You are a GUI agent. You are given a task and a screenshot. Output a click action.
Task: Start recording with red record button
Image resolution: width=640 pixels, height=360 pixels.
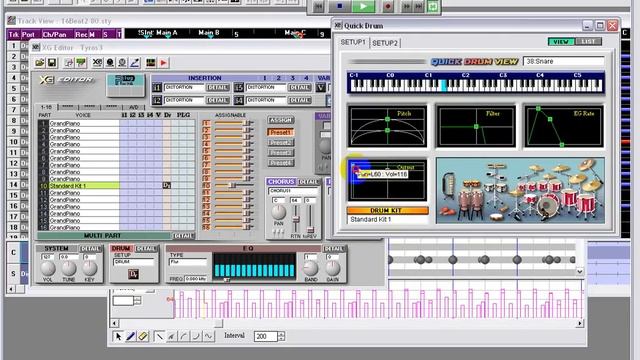pos(388,6)
